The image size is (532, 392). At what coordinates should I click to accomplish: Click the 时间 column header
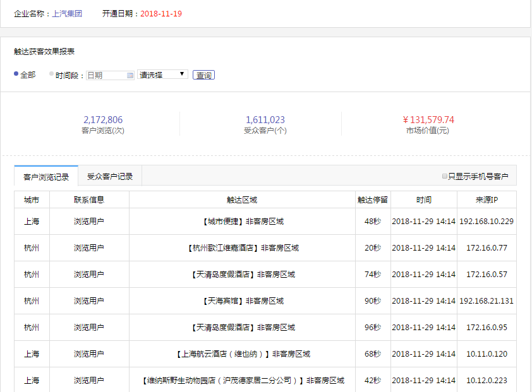tap(424, 200)
